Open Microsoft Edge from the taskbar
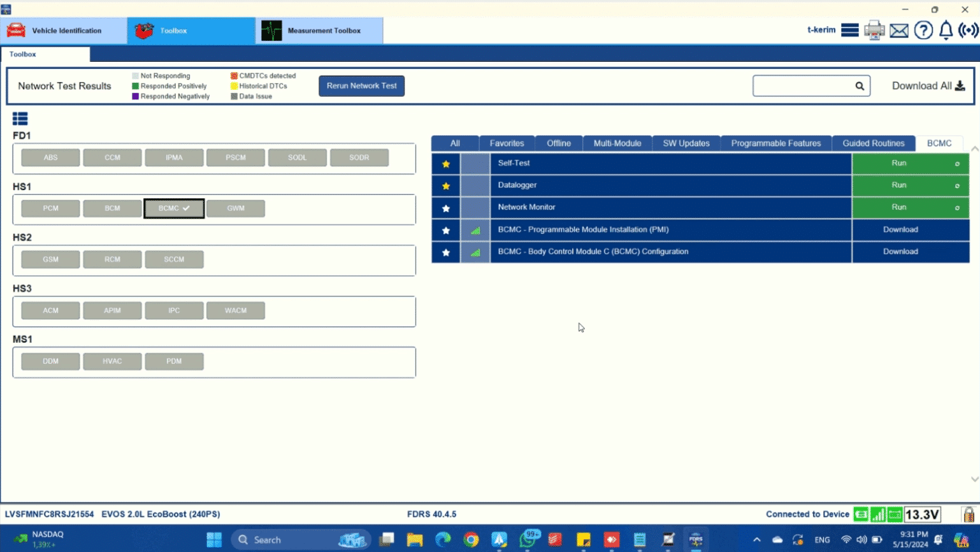This screenshot has height=552, width=980. pos(443,540)
